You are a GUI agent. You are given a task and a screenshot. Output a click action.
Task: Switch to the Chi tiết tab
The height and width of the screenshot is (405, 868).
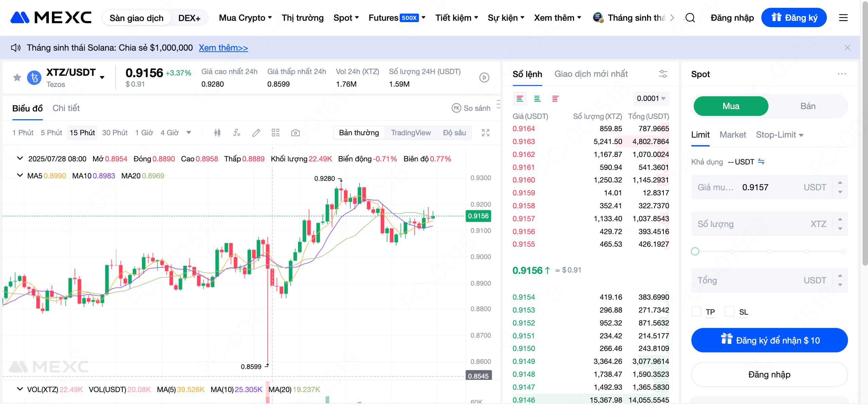(66, 108)
